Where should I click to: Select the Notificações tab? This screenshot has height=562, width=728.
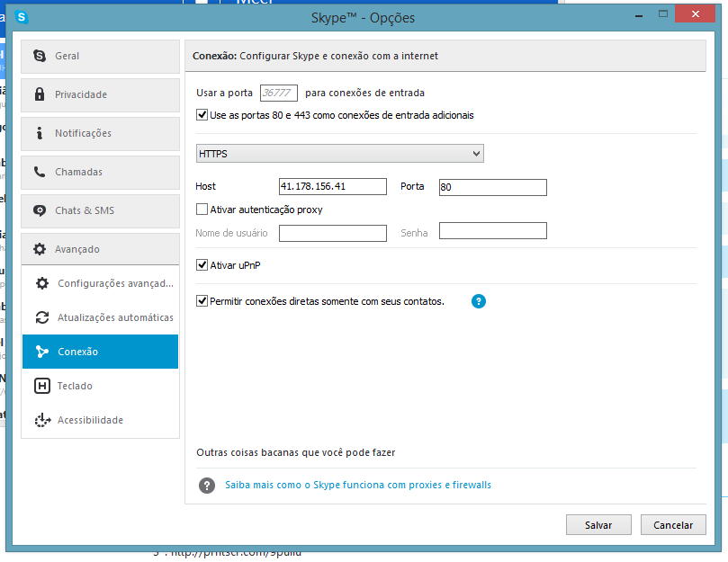point(100,134)
